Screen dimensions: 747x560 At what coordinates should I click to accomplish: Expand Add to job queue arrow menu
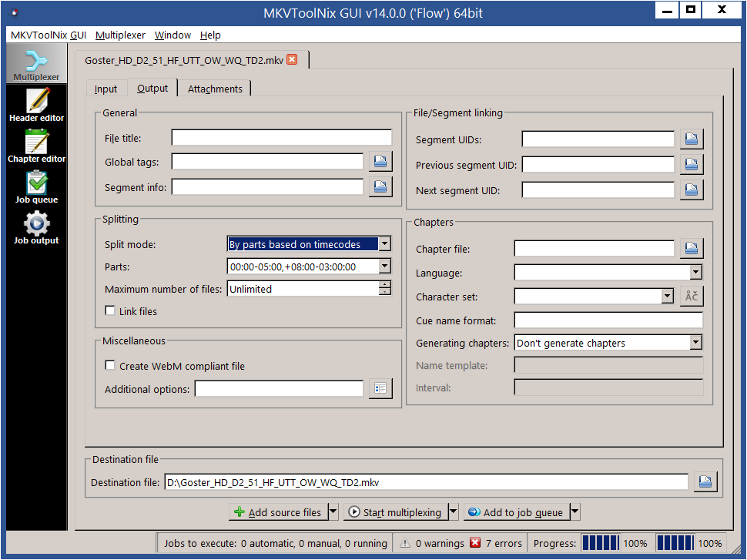[575, 512]
